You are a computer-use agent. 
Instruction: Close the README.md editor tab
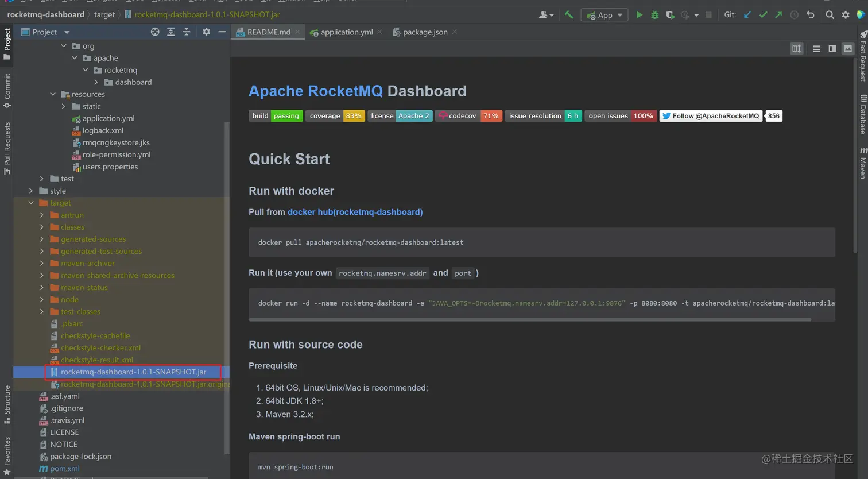(x=297, y=32)
